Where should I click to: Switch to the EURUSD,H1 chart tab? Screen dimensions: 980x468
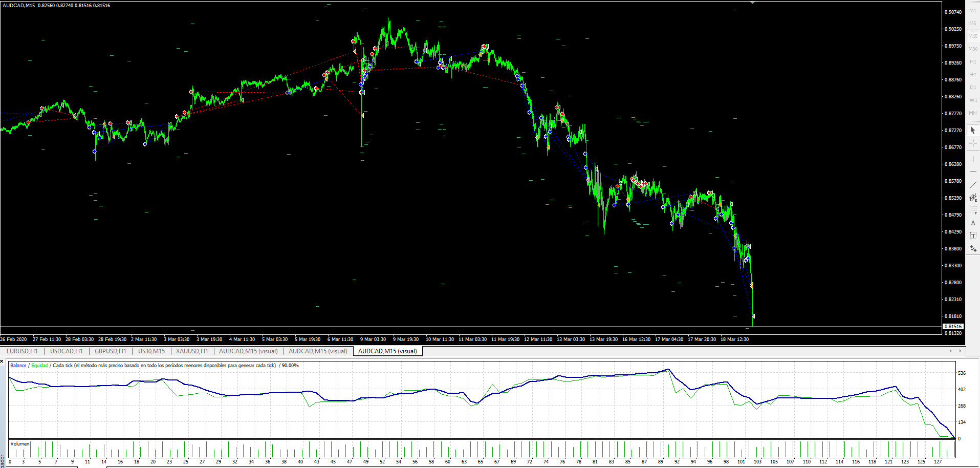(22, 351)
